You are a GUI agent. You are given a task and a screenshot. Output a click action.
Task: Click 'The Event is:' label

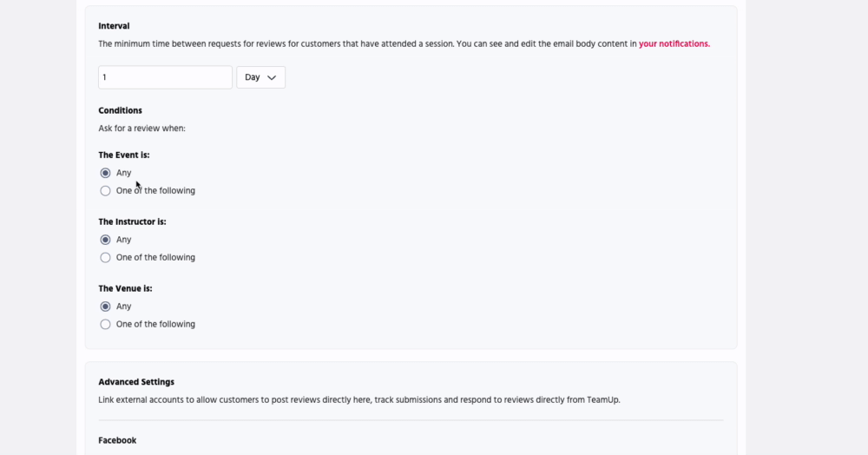coord(124,155)
